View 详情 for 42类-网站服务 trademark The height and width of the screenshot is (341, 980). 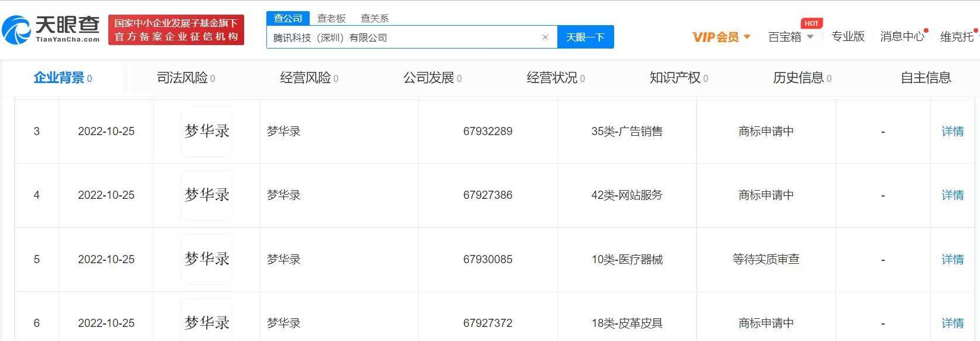point(952,195)
